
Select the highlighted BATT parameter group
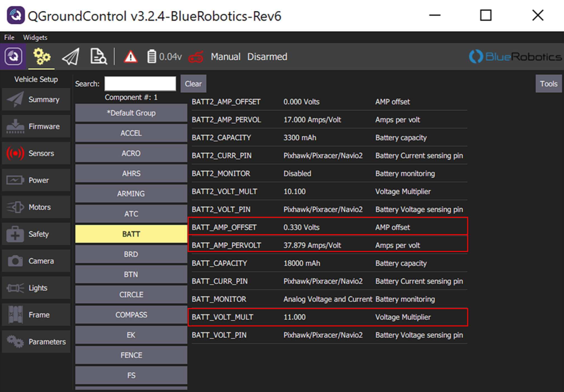click(x=131, y=234)
